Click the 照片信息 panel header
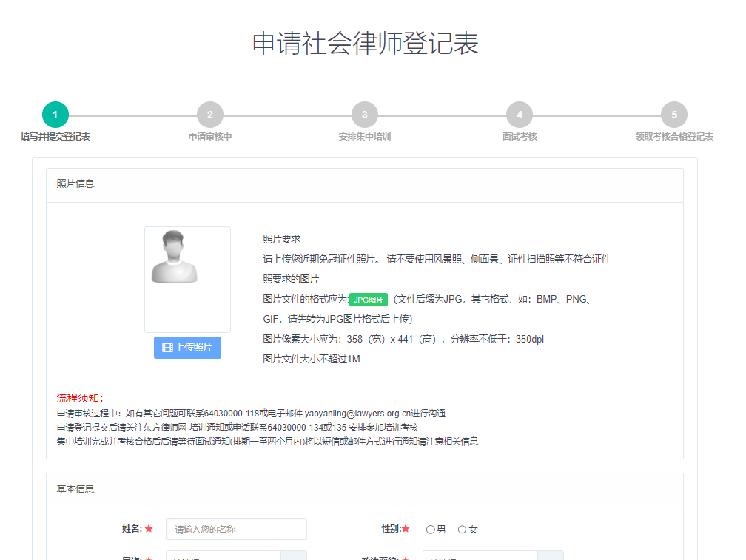 [75, 183]
